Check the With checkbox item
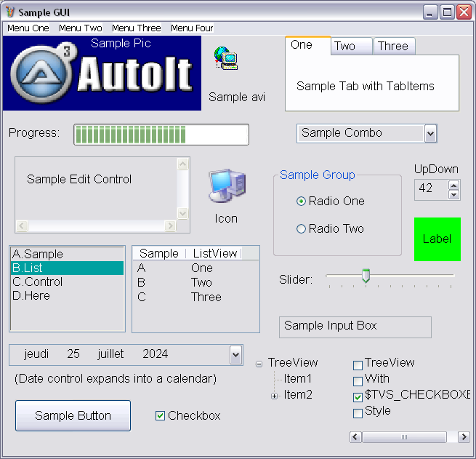Viewport: 476px width, 459px height. coord(358,381)
